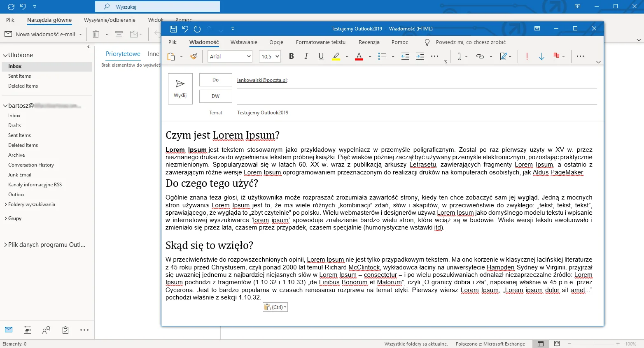The height and width of the screenshot is (348, 644).
Task: Open the bullet list style dropdown
Action: click(393, 56)
